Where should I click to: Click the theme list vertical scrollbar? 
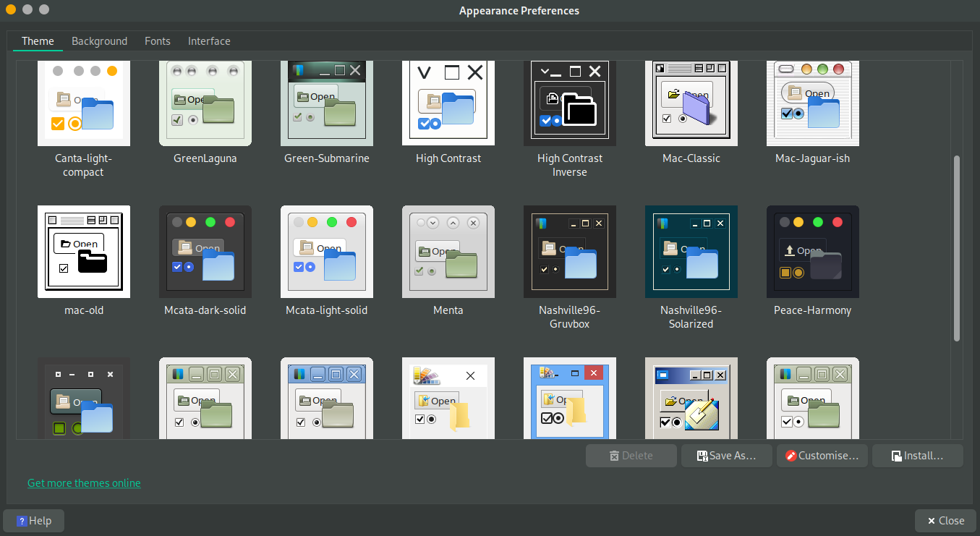pyautogui.click(x=958, y=248)
